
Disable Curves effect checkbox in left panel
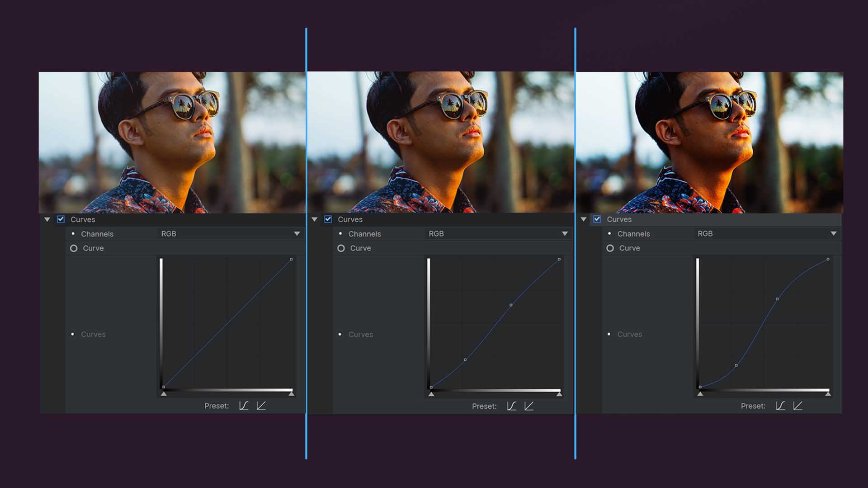(x=61, y=219)
